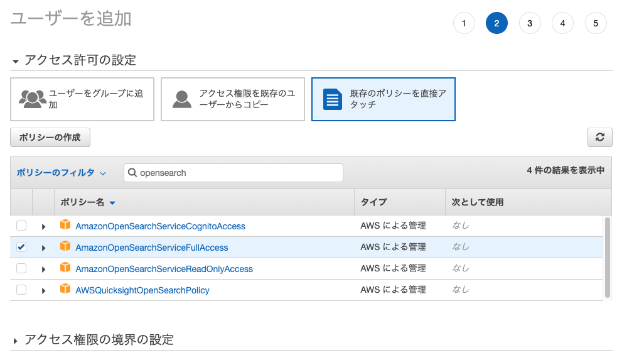Go to wizard step 5
This screenshot has width=644, height=360.
[596, 23]
